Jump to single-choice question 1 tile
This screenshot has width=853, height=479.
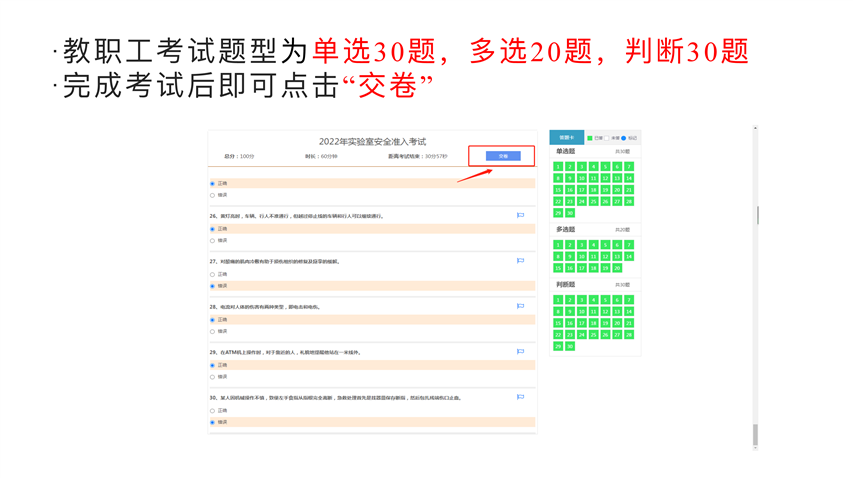[558, 167]
